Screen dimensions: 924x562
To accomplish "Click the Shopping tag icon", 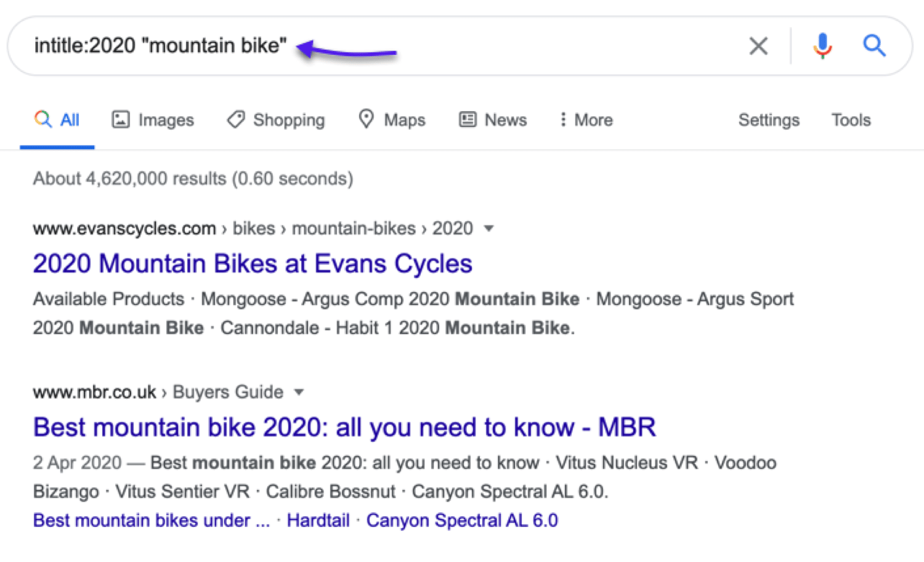I will (x=236, y=120).
